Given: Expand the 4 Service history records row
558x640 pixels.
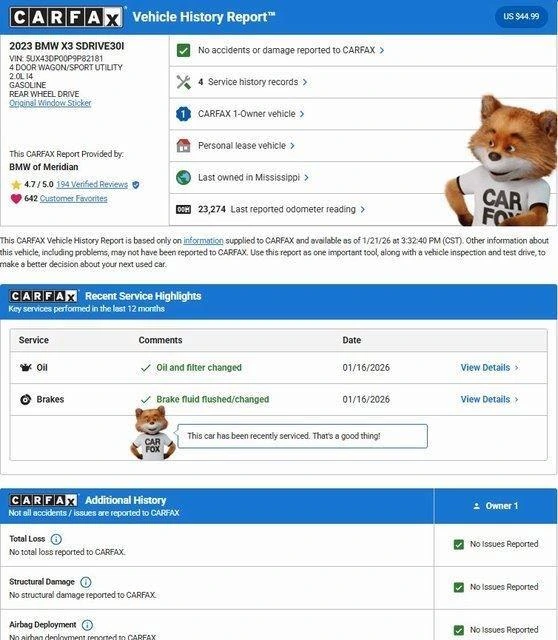Looking at the screenshot, I should click(363, 82).
